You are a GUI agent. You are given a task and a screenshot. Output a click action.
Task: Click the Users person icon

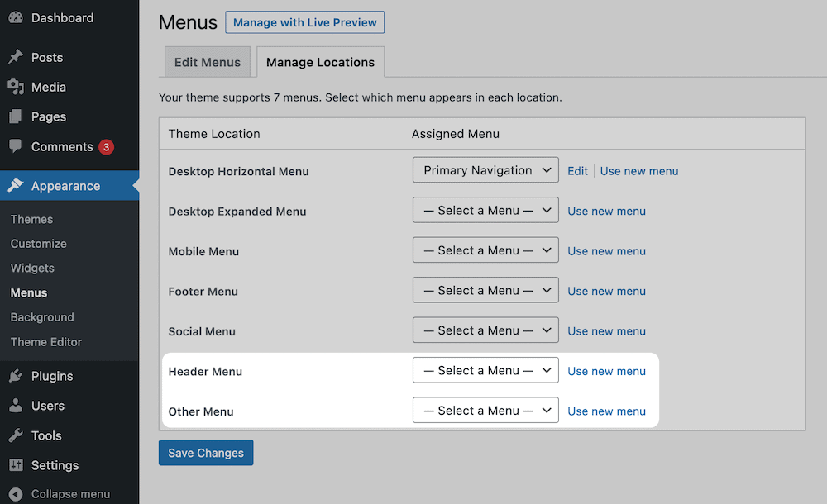tap(16, 407)
